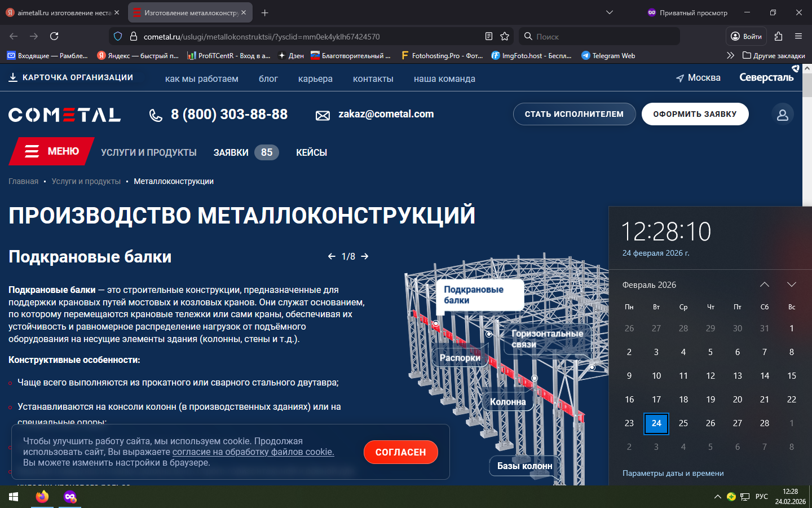The height and width of the screenshot is (508, 812).
Task: Bookmark this page with the star icon
Action: (505, 36)
